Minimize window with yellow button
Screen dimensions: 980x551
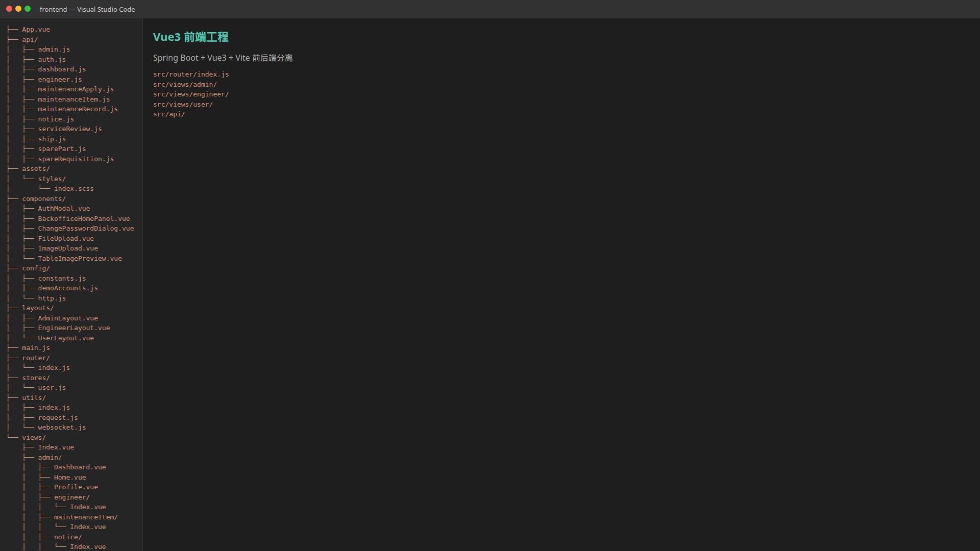coord(18,9)
